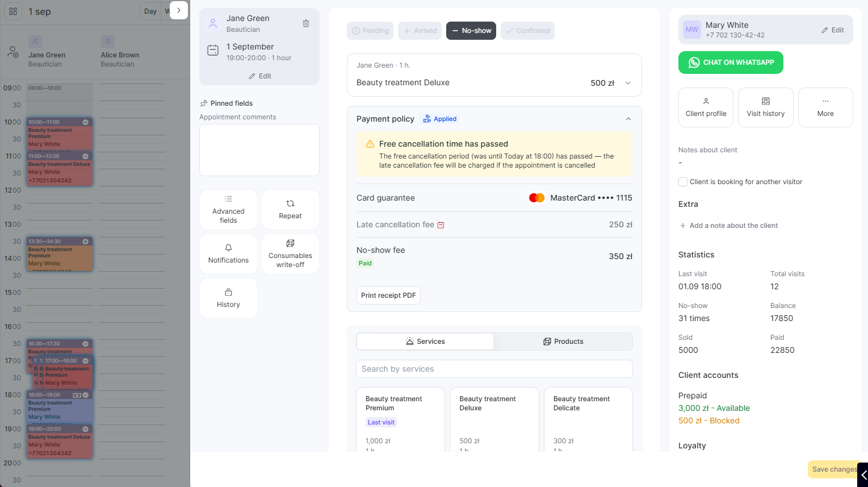Open Repeat appointment option
868x487 pixels.
[x=290, y=210]
